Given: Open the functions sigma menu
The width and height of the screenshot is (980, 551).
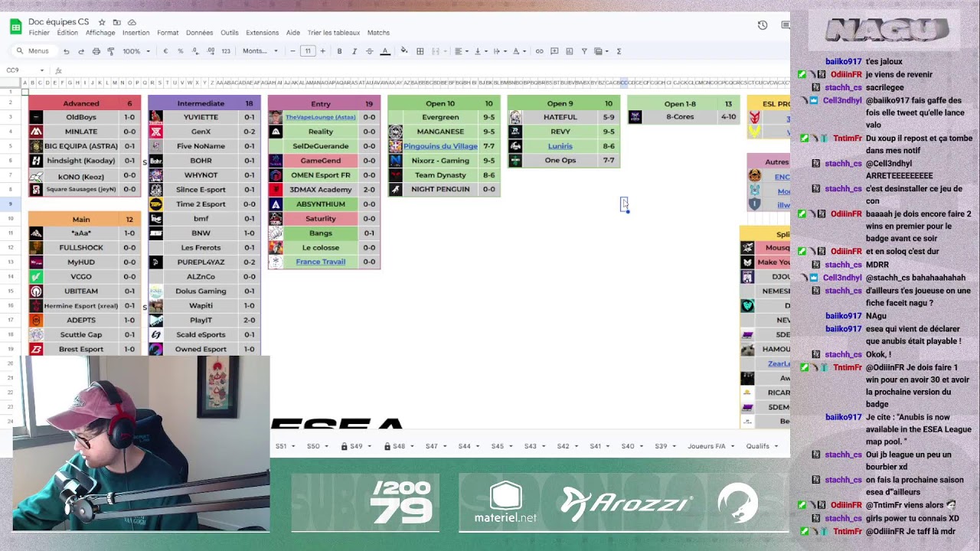Looking at the screenshot, I should click(619, 51).
